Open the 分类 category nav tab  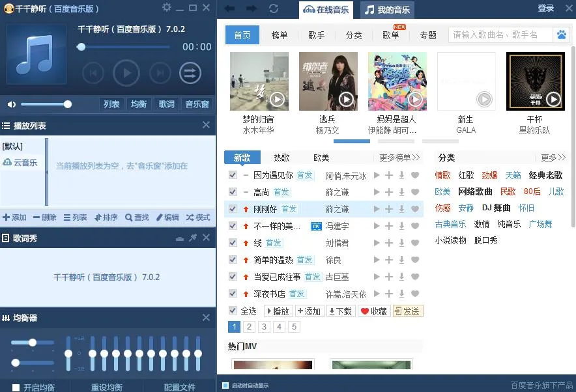pos(354,35)
